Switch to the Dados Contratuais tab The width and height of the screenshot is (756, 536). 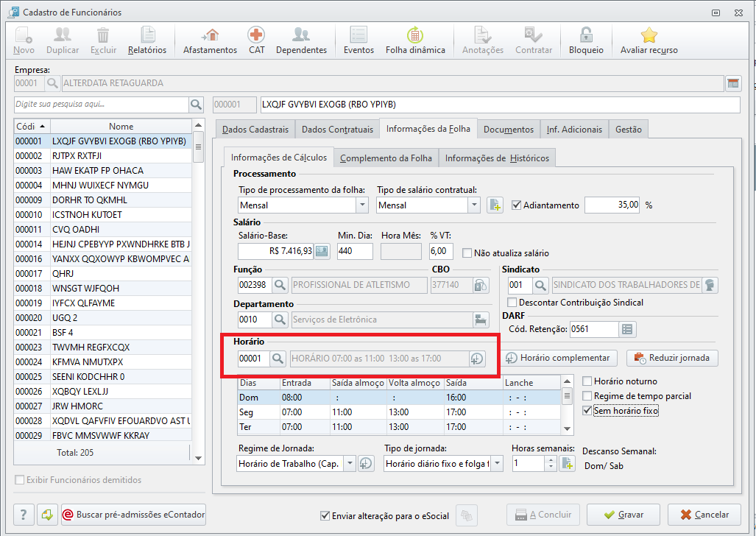point(338,130)
